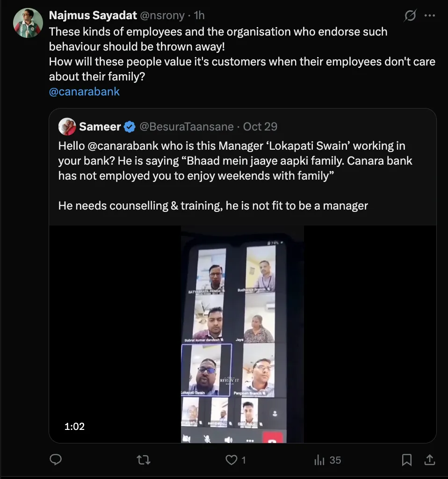Like the tweet with heart icon
This screenshot has width=448, height=479.
231,460
